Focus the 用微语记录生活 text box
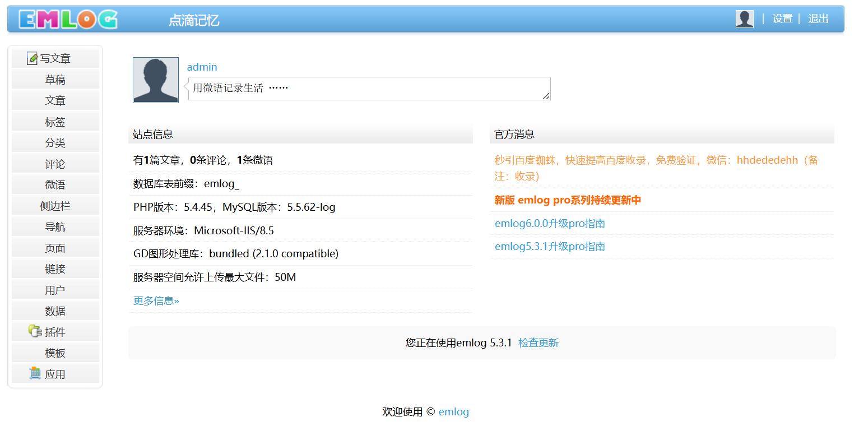 [369, 89]
